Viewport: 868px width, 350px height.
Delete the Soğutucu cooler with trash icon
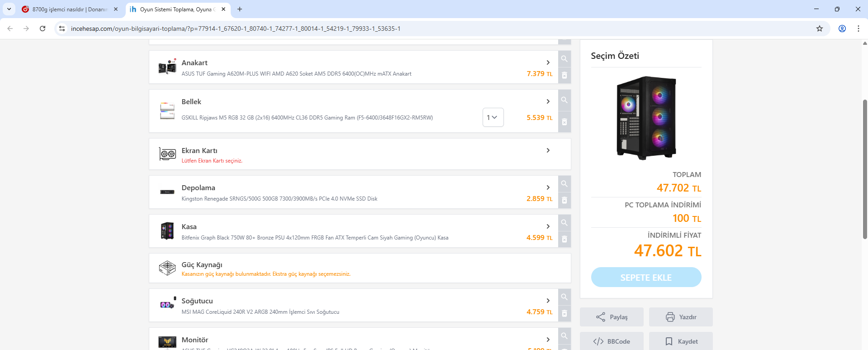(x=564, y=313)
